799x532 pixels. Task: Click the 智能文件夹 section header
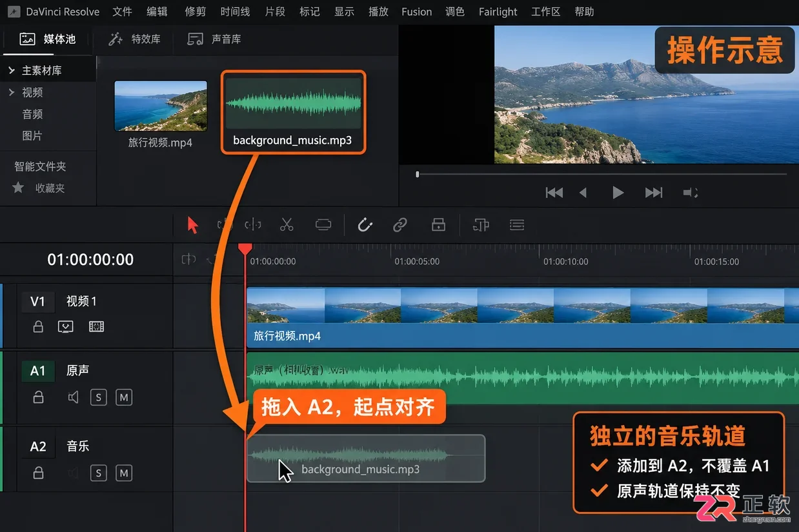coord(40,166)
